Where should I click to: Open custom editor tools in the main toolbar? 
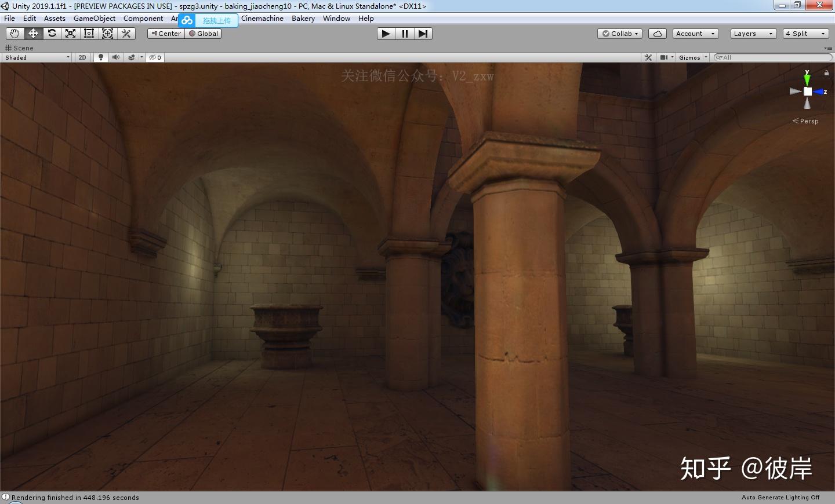(126, 34)
